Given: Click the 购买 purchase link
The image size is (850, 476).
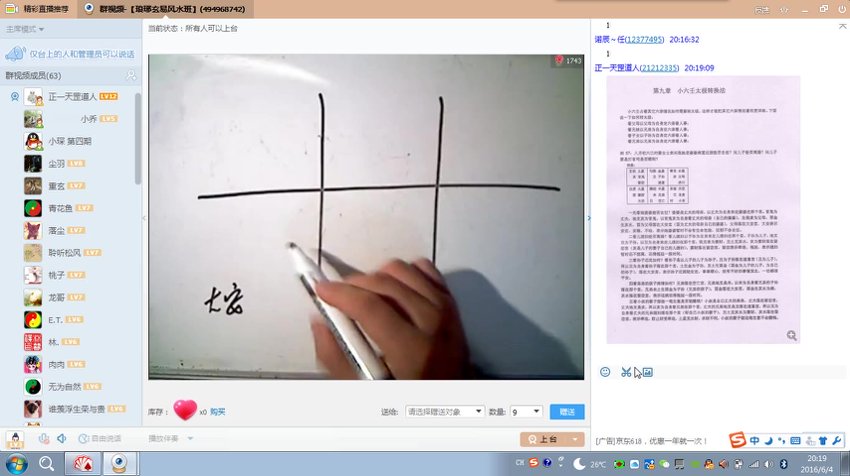Looking at the screenshot, I should [217, 412].
